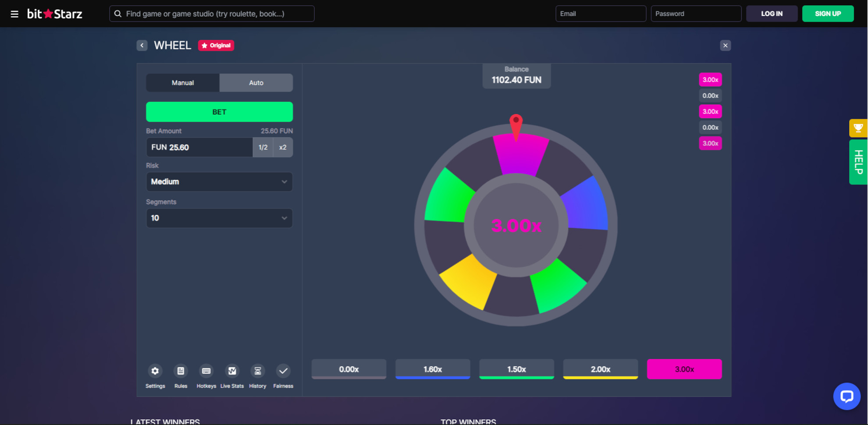Click the Bet Amount input field
Viewport: 868px width, 425px height.
199,148
